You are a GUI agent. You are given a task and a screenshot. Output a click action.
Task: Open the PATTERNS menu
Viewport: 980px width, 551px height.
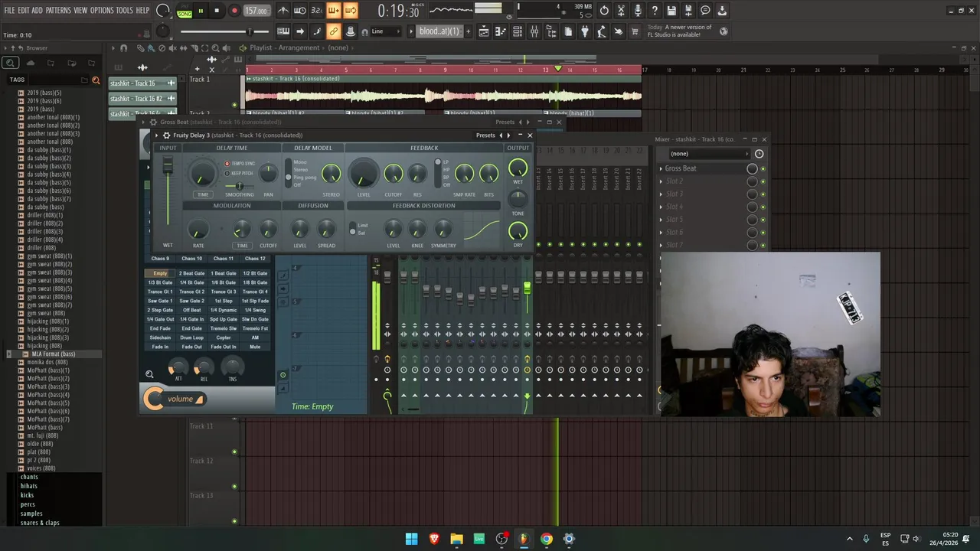pyautogui.click(x=58, y=10)
